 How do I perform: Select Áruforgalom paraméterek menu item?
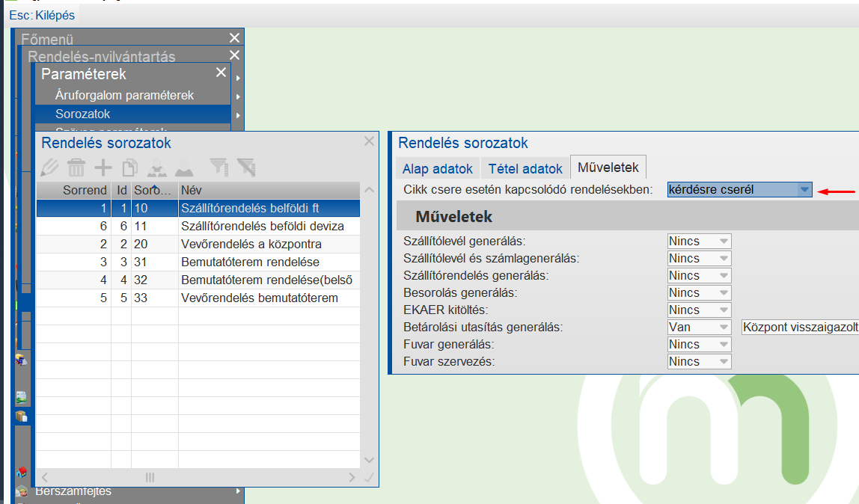pos(124,95)
